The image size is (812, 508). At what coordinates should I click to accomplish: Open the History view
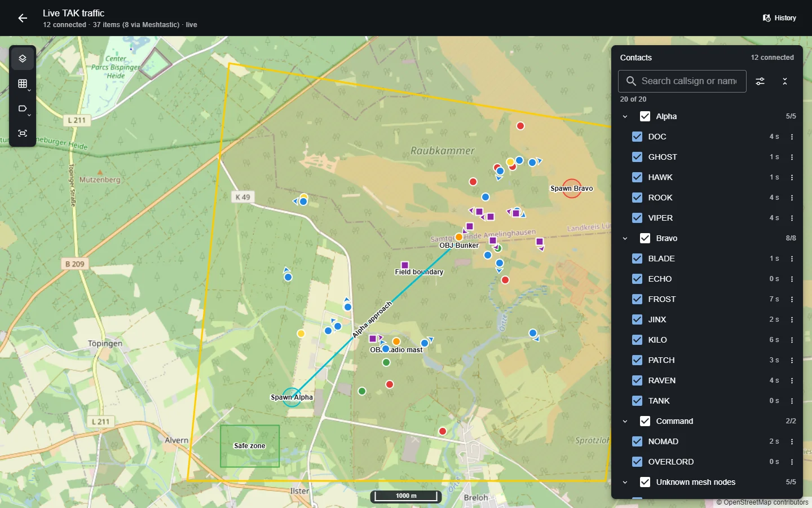pyautogui.click(x=779, y=18)
